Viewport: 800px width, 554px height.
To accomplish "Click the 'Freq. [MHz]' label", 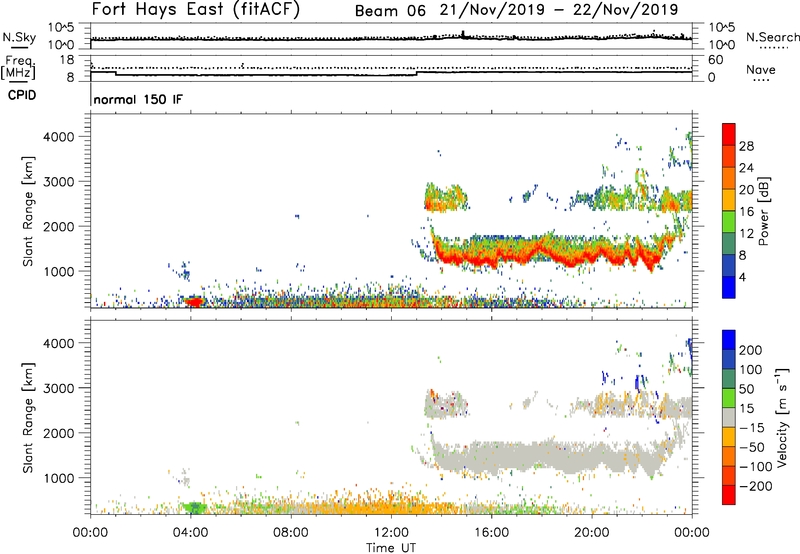I will [18, 68].
